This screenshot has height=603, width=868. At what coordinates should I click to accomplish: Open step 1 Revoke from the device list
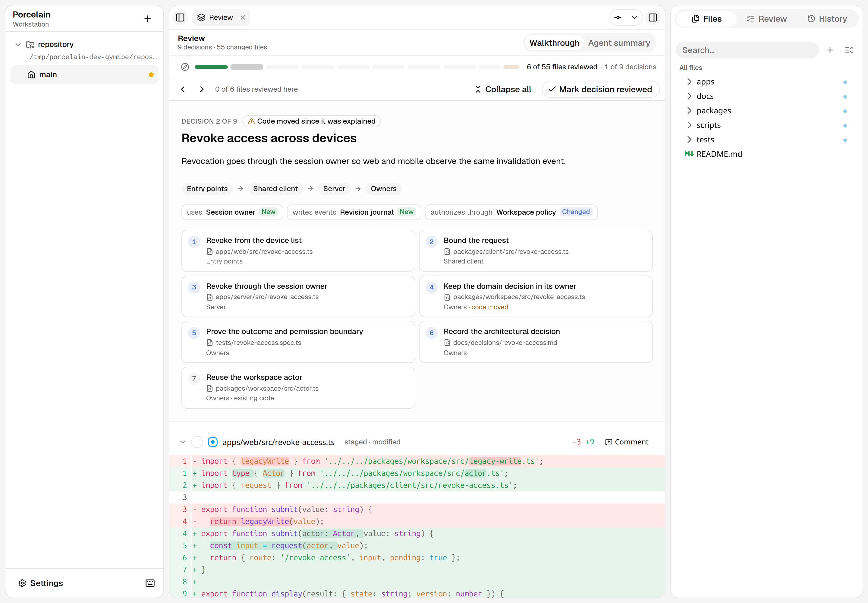(298, 251)
